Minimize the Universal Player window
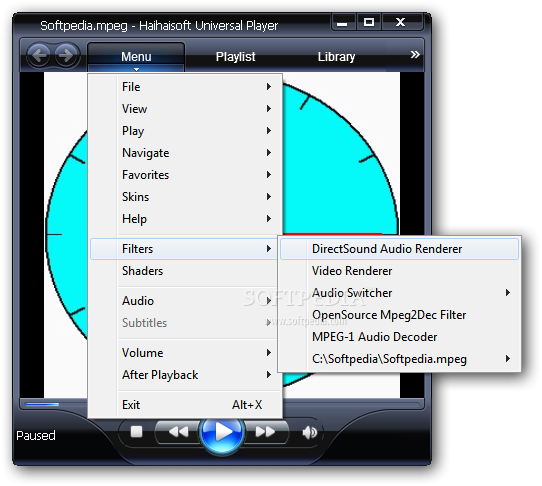Screen dimensions: 542x486 pyautogui.click(x=342, y=23)
